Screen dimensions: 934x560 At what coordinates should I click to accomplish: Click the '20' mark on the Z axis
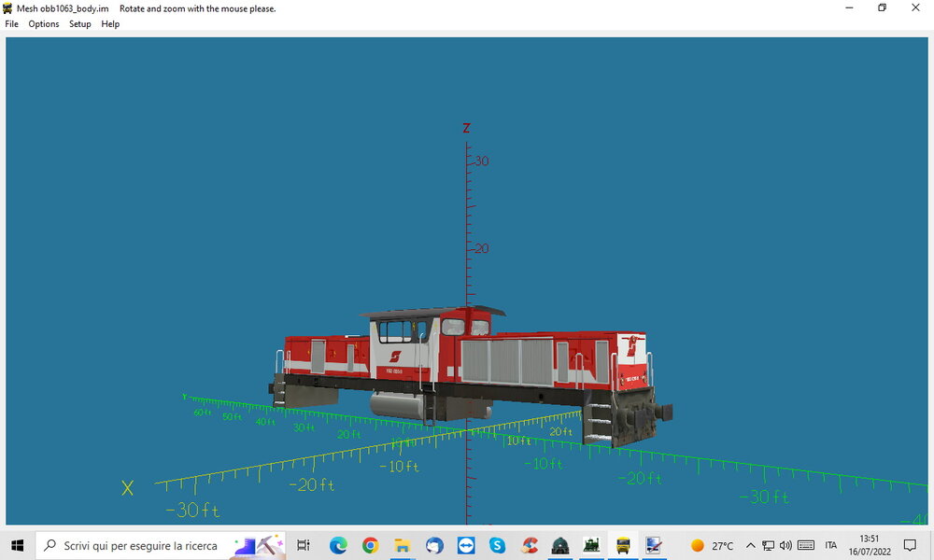point(481,248)
